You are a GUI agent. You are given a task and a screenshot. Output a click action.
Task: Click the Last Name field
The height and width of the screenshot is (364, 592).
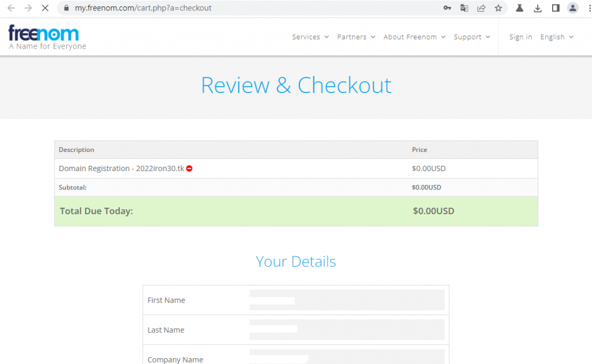[347, 330]
